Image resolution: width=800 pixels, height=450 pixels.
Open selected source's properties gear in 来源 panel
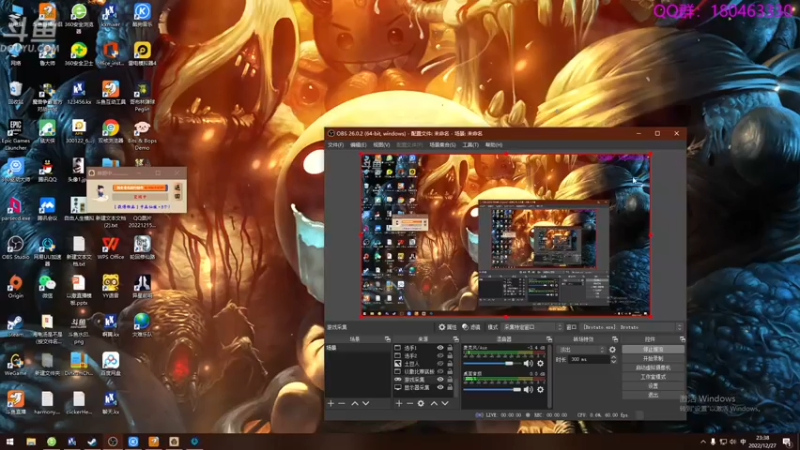pyautogui.click(x=421, y=404)
